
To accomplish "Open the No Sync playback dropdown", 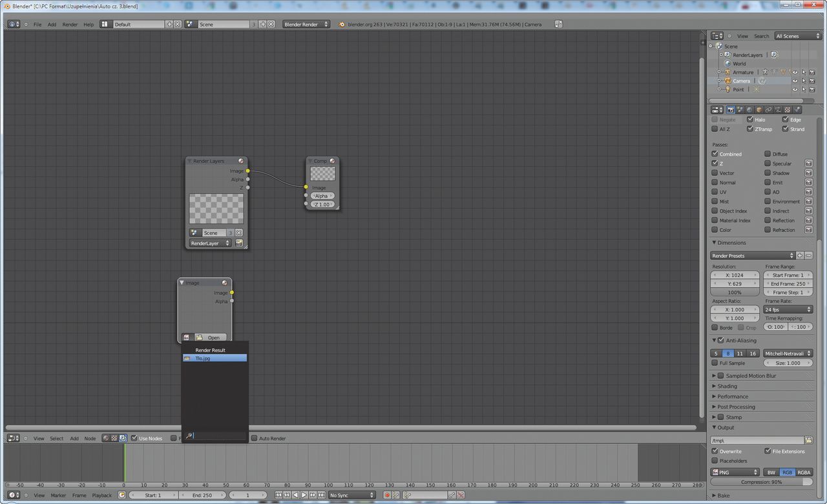I will (352, 496).
